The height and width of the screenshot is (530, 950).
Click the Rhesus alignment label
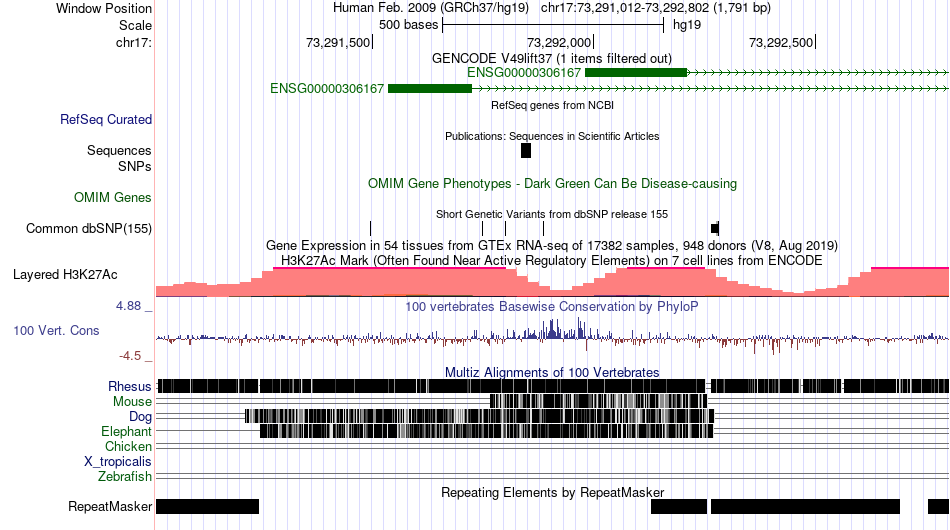129,386
